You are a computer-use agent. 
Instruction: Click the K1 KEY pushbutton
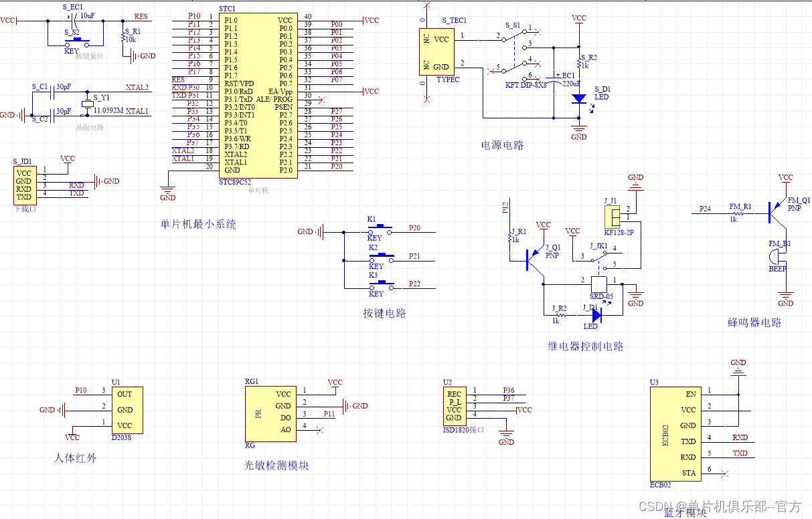point(380,228)
